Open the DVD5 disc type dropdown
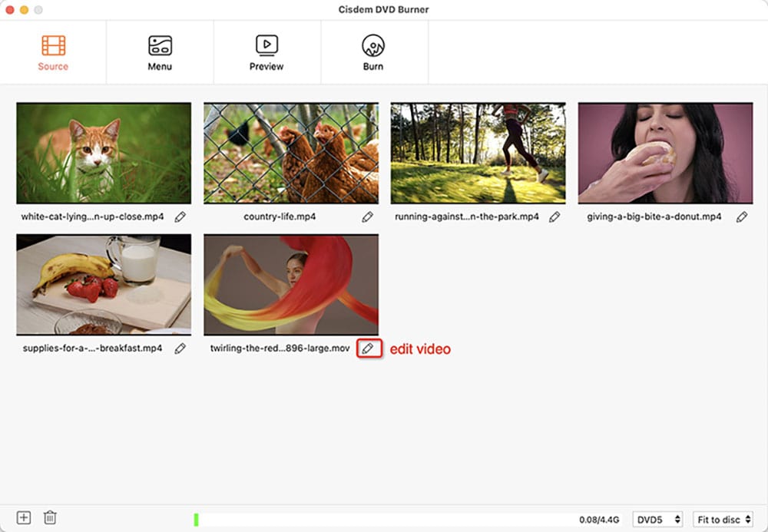Image resolution: width=768 pixels, height=532 pixels. click(x=657, y=520)
